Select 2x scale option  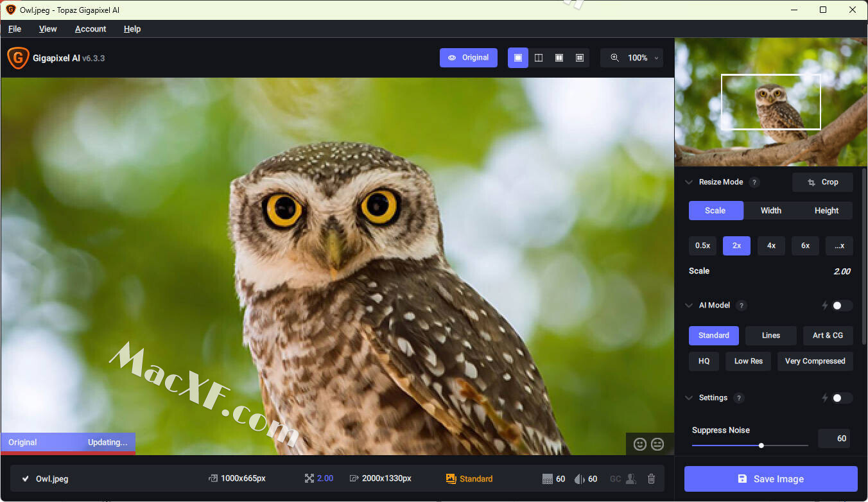click(736, 246)
